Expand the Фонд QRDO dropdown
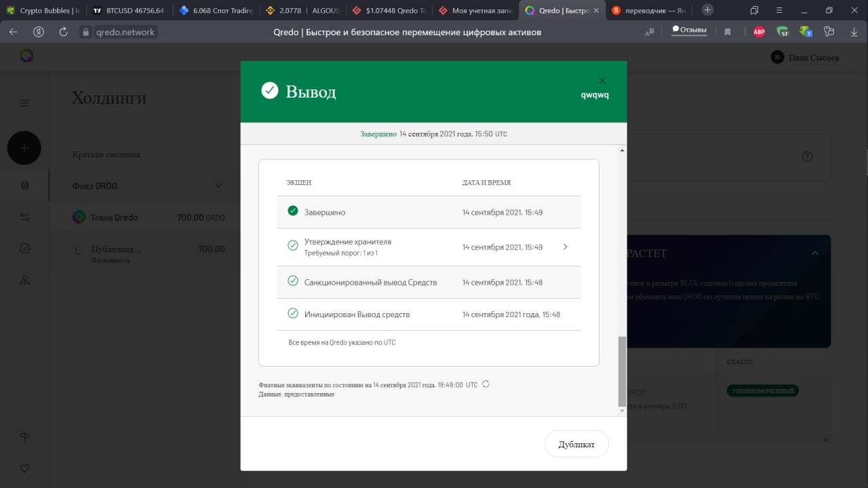The image size is (868, 488). coord(218,186)
